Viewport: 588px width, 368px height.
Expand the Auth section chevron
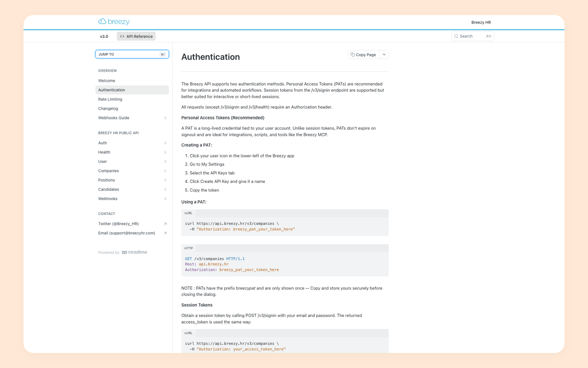(165, 143)
